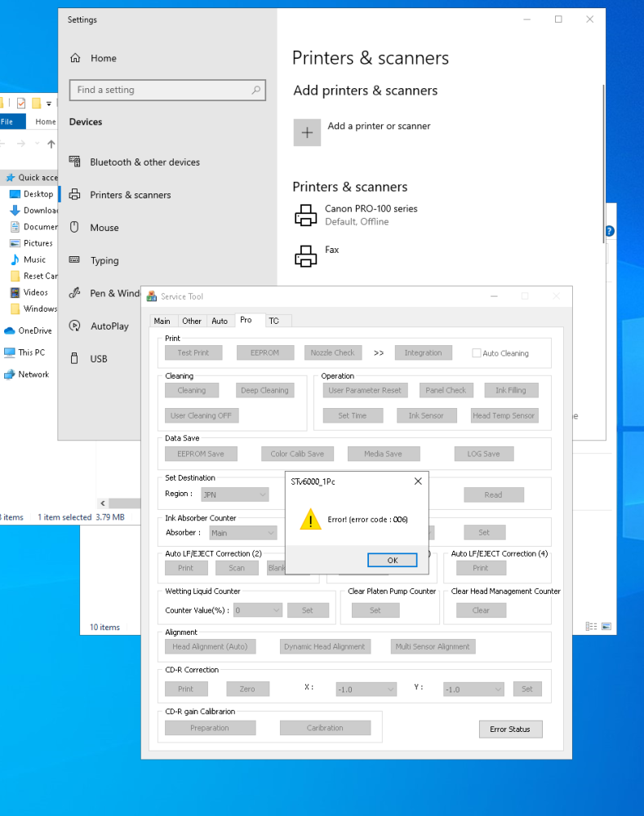644x816 pixels.
Task: Switch to the TC tab
Action: pyautogui.click(x=274, y=321)
